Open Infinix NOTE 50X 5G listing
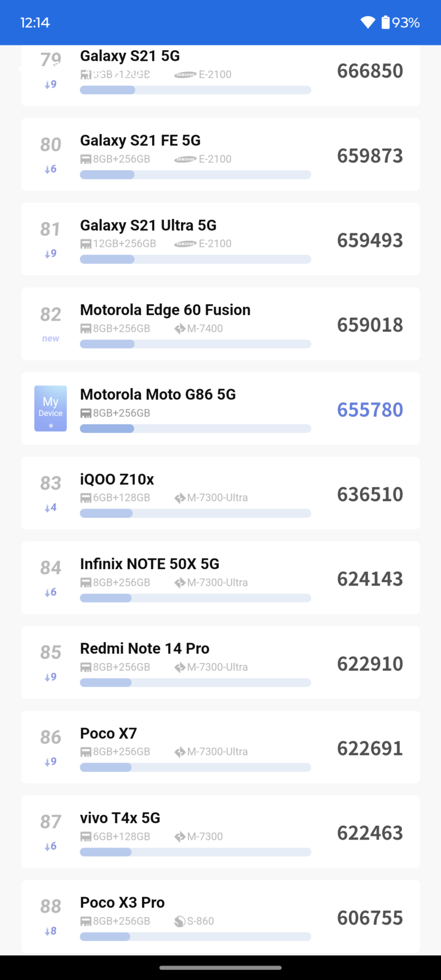This screenshot has width=441, height=980. pos(149,564)
